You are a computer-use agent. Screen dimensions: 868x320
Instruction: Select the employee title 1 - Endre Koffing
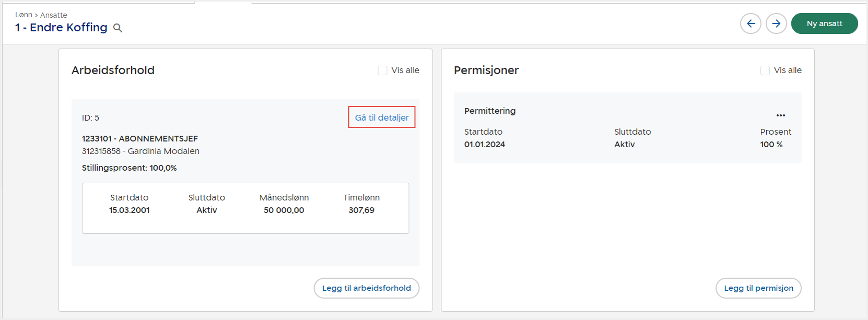[61, 28]
